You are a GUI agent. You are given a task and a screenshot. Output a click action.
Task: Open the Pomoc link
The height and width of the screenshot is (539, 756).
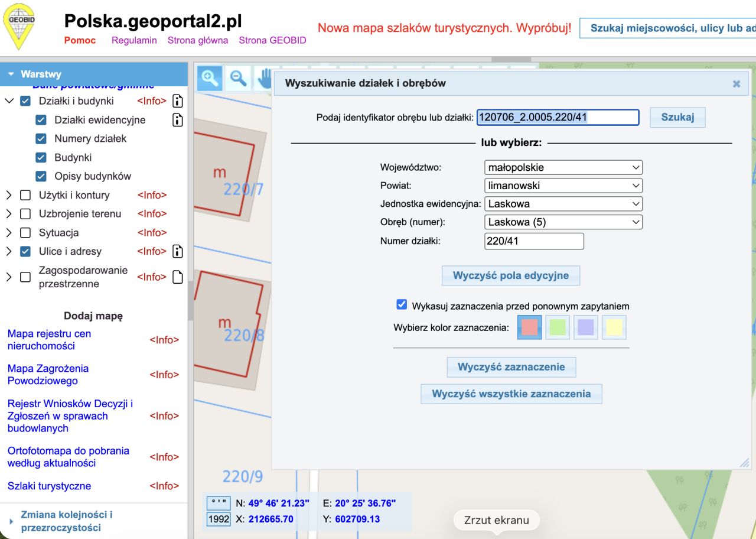[80, 41]
